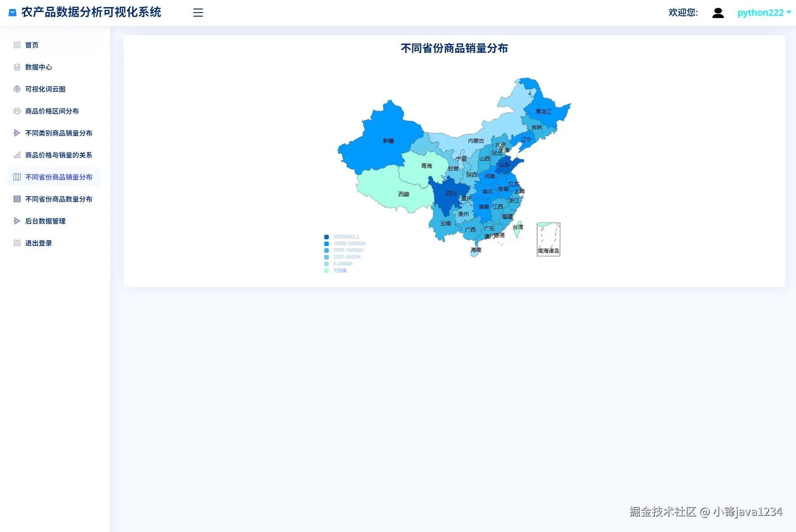Toggle the hamburger sidebar menu icon
Viewport: 796px width, 532px height.
point(198,13)
